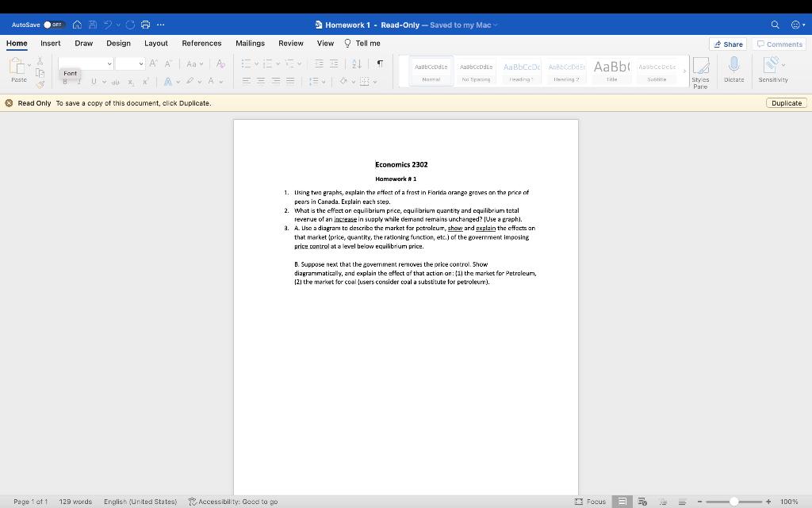Click the Copy icon
This screenshot has width=812, height=508.
tap(40, 73)
